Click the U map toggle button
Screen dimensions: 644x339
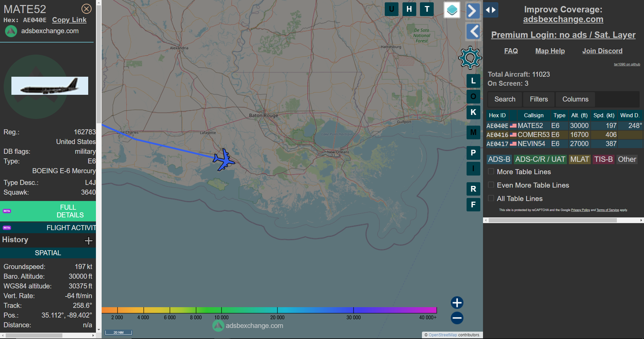click(x=391, y=9)
